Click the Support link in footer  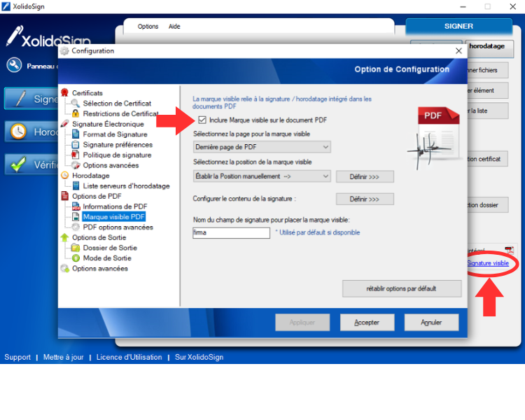(17, 358)
